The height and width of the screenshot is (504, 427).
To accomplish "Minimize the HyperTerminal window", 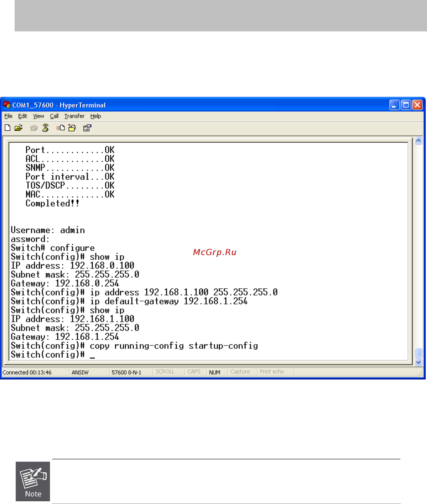I will [394, 105].
